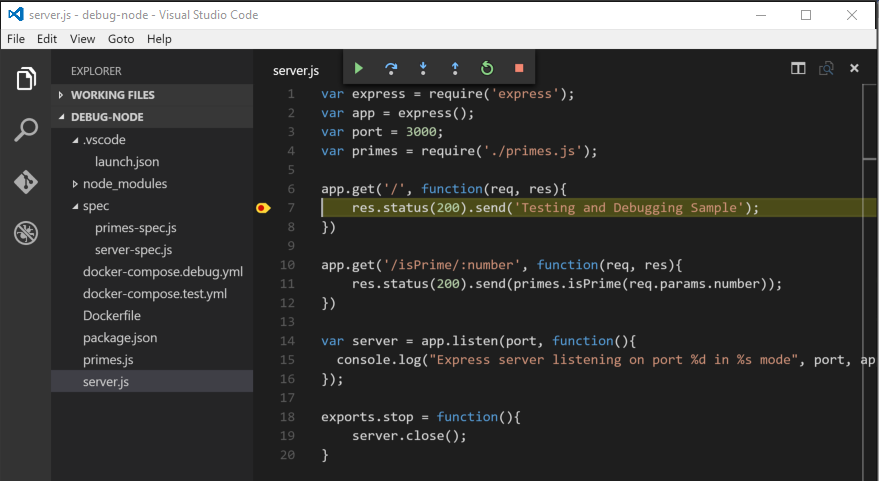Image resolution: width=879 pixels, height=481 pixels.
Task: Open primes.js in the explorer
Action: pos(108,359)
